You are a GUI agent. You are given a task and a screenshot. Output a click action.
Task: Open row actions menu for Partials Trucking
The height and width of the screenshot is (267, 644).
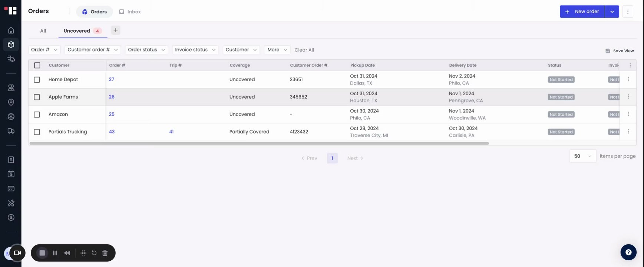click(x=628, y=132)
